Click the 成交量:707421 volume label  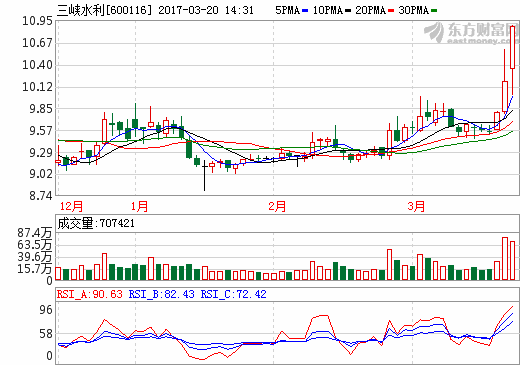pos(96,223)
